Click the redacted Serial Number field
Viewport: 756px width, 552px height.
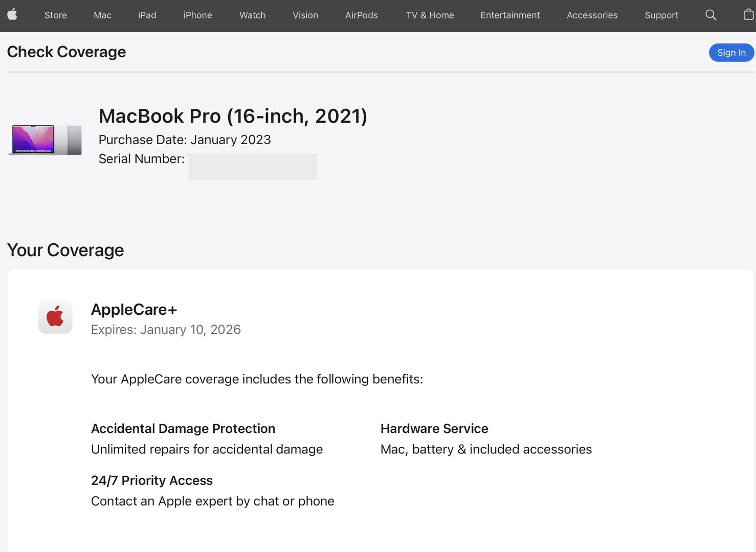pos(253,166)
